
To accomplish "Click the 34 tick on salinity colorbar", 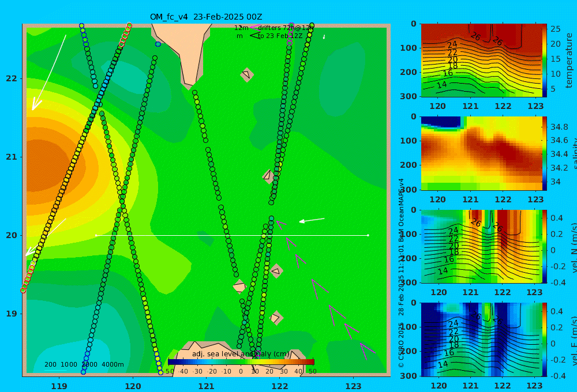I will click(x=556, y=182).
